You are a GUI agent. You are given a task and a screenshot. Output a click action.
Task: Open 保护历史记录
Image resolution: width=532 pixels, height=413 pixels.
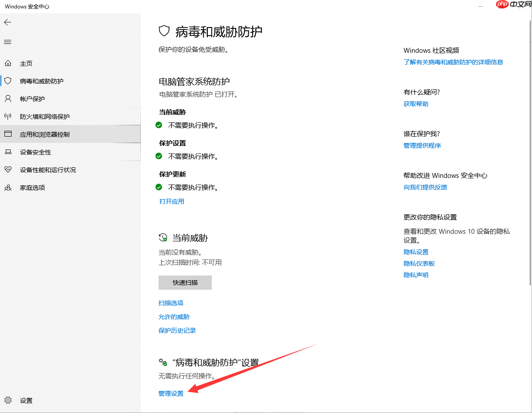tap(177, 330)
